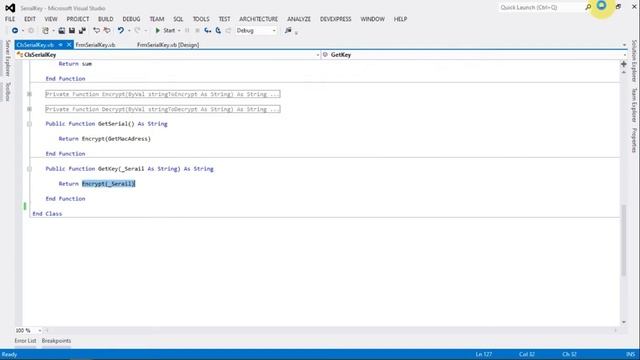This screenshot has width=640, height=360.
Task: Open the ANALYZE menu
Action: (x=299, y=19)
